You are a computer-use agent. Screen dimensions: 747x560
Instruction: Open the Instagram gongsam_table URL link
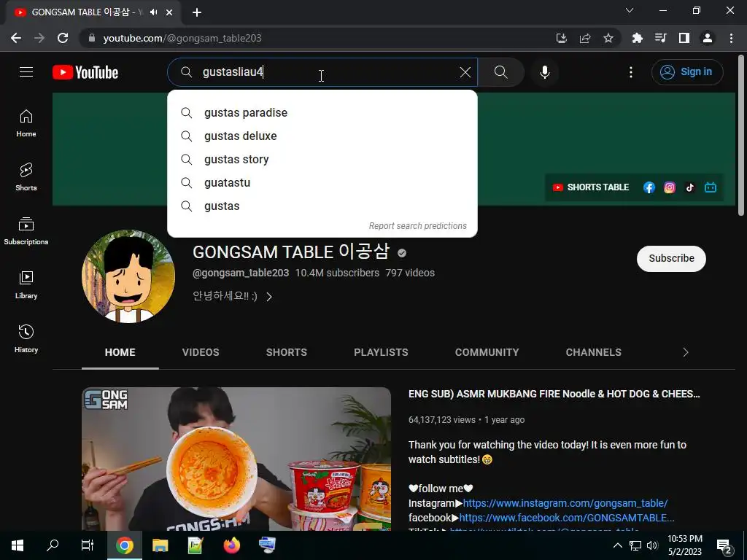tap(565, 503)
